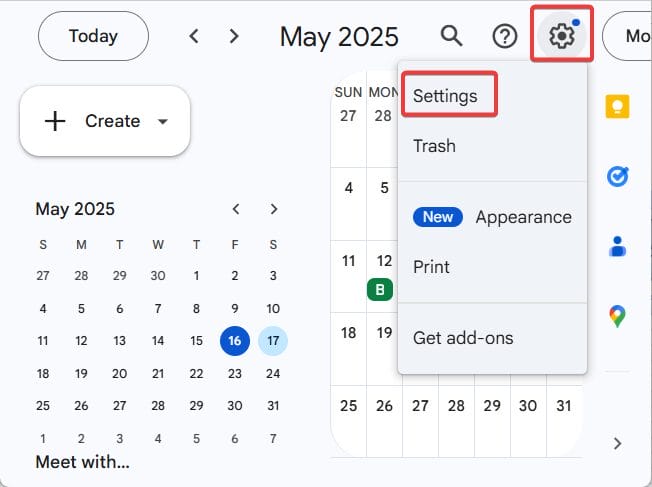Click the New badge beside Appearance

pos(437,217)
